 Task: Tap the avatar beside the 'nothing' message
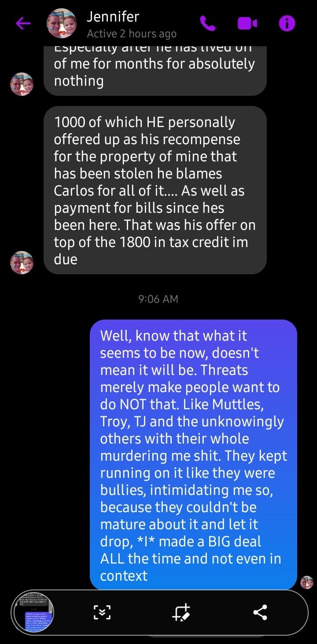(22, 84)
